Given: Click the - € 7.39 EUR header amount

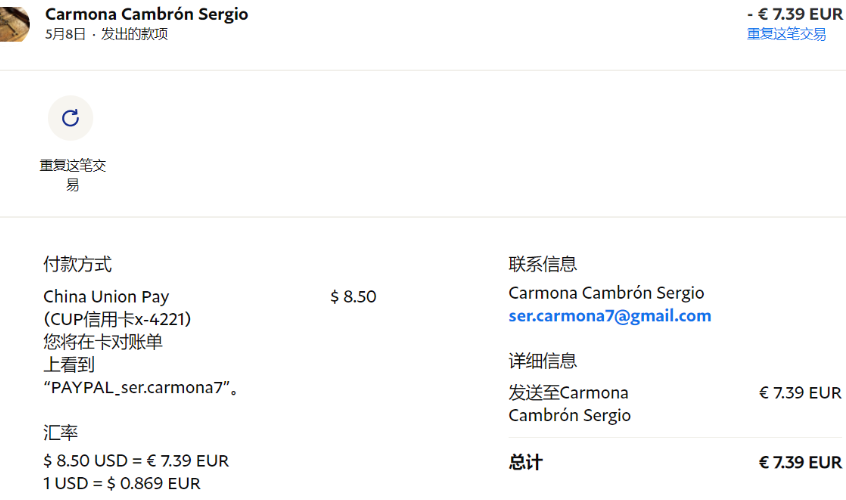Looking at the screenshot, I should (x=795, y=14).
